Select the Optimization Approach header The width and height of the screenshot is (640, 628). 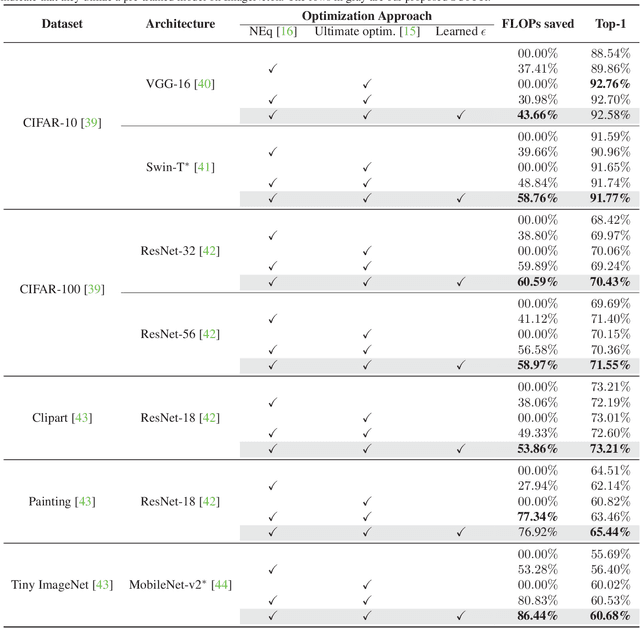[x=366, y=16]
